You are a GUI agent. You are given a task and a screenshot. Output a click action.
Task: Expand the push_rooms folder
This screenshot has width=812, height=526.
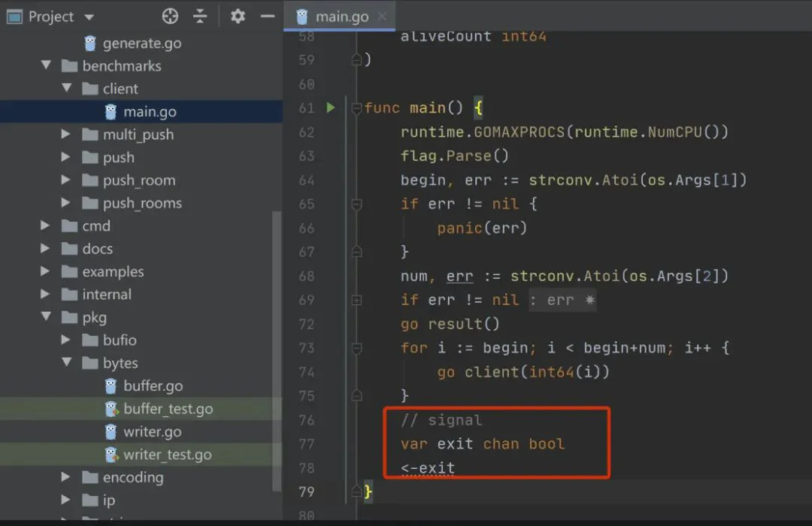[x=65, y=202]
